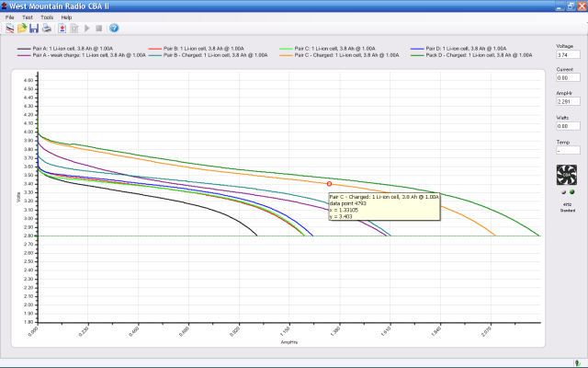Maximize the CBA II window

point(571,6)
